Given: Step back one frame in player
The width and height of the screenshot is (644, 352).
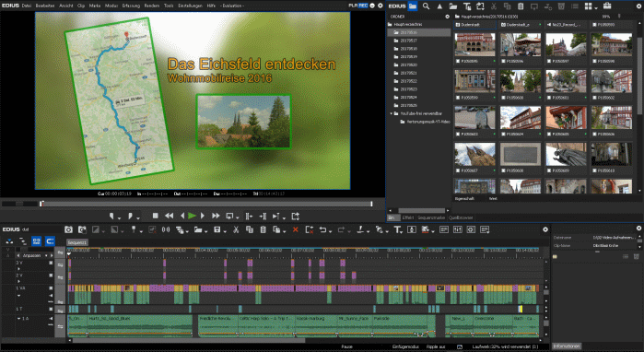Looking at the screenshot, I should 182,216.
